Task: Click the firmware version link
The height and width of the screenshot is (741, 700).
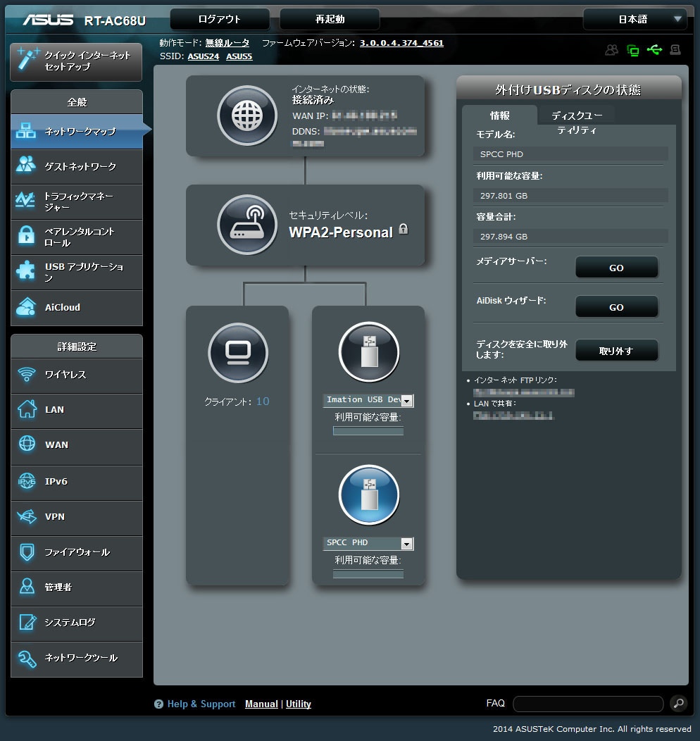Action: [401, 43]
